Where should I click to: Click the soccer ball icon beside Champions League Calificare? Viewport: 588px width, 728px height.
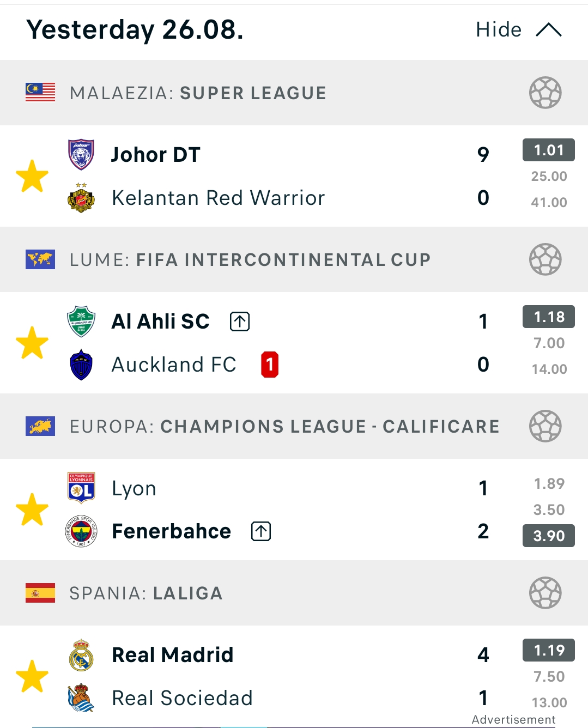[545, 426]
